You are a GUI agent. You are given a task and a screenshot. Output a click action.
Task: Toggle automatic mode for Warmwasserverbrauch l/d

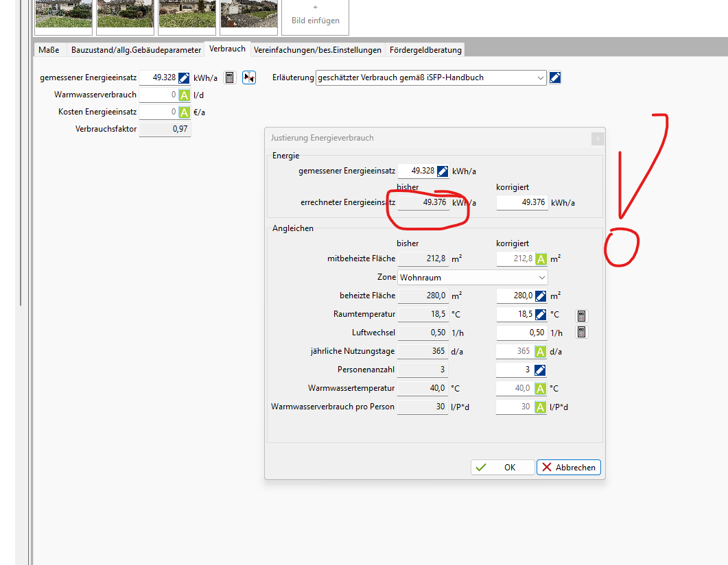tap(184, 95)
